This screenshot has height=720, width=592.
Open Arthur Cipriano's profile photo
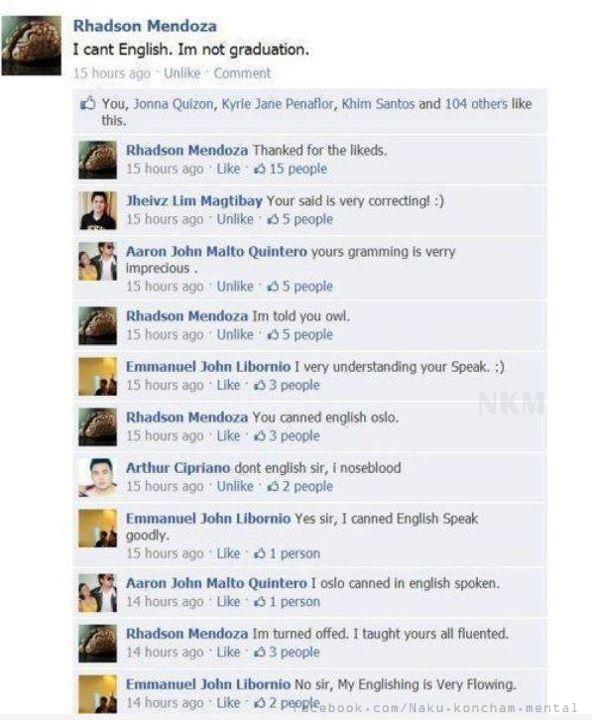click(x=97, y=478)
